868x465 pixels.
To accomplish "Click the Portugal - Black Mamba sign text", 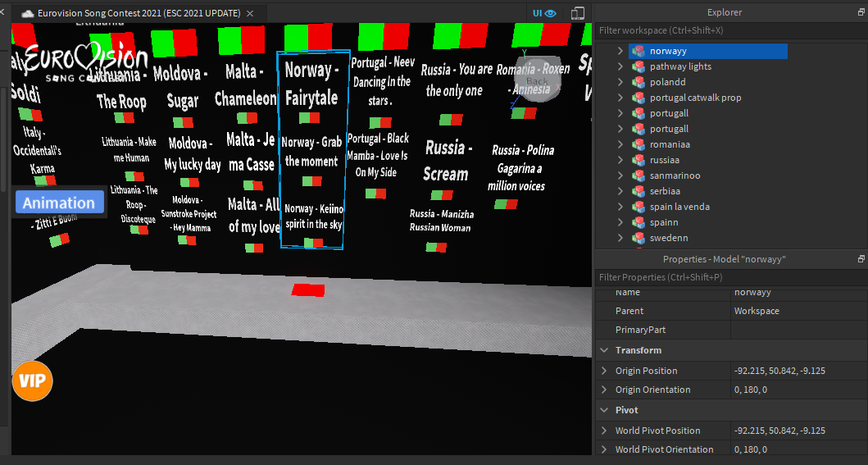I will pyautogui.click(x=378, y=156).
